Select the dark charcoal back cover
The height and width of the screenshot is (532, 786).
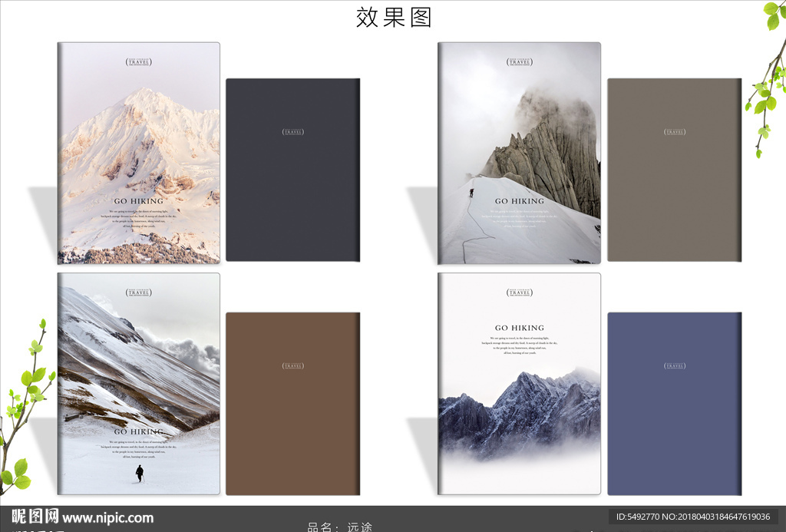[x=292, y=170]
